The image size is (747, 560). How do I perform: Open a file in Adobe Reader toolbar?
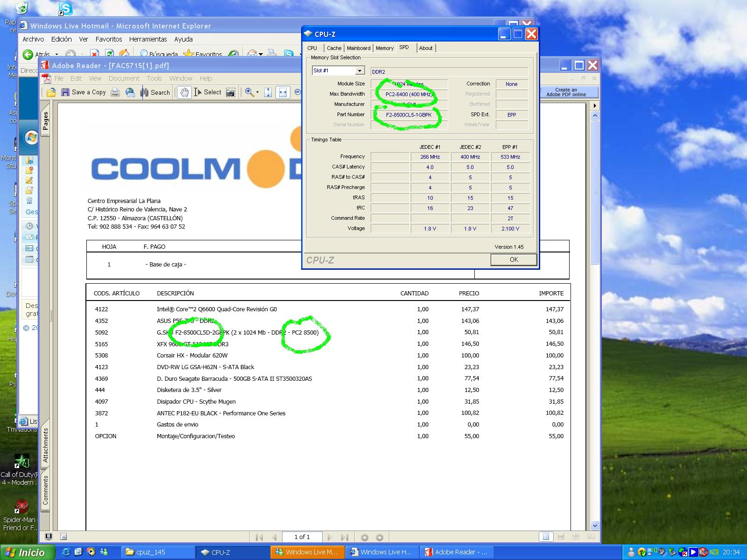pos(51,92)
